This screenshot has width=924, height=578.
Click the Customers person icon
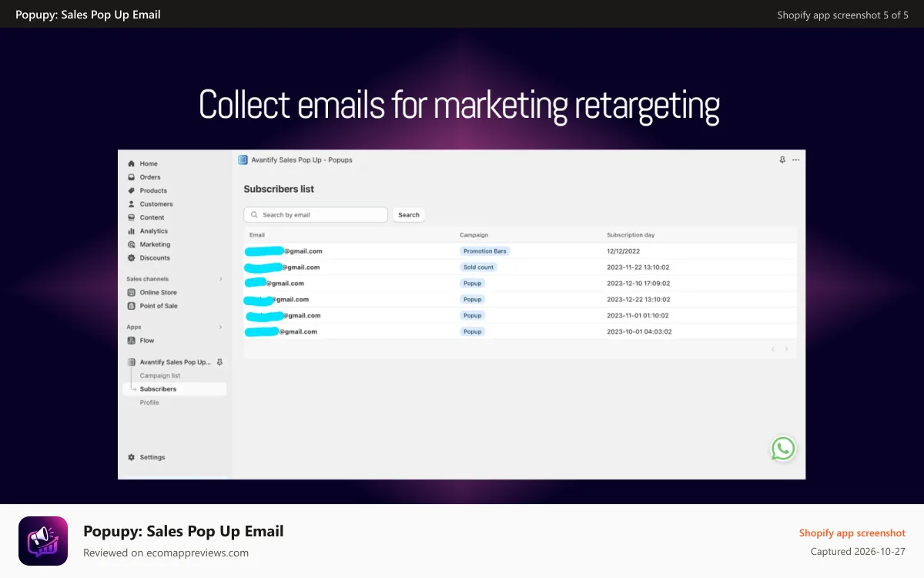(x=131, y=204)
